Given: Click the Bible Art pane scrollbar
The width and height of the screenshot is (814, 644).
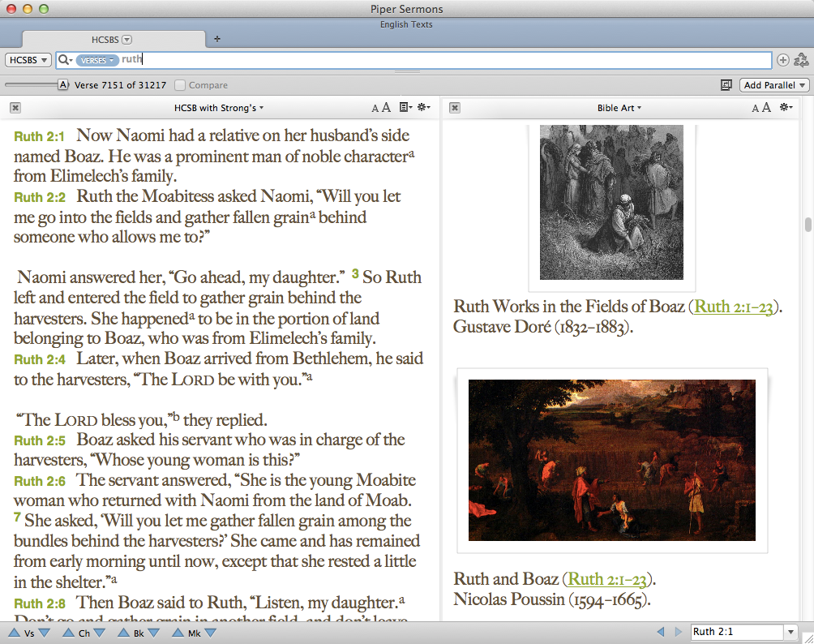Looking at the screenshot, I should [x=808, y=225].
